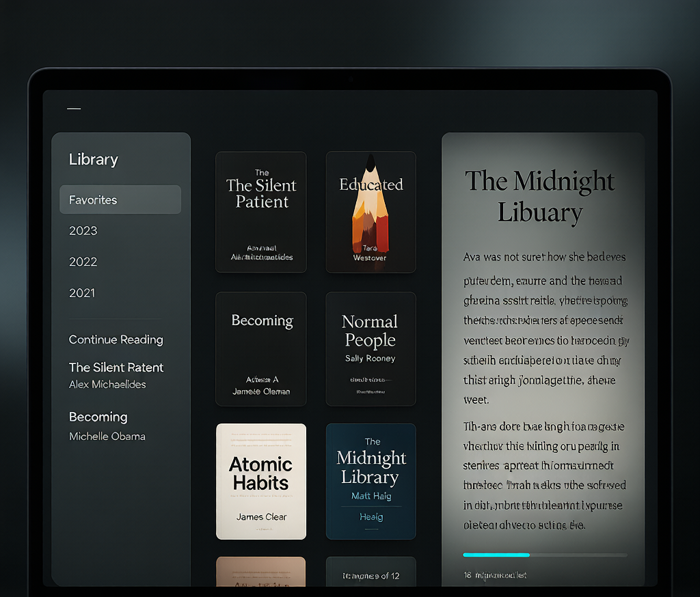The height and width of the screenshot is (597, 700).
Task: Click the Library sidebar heading
Action: coord(93,160)
